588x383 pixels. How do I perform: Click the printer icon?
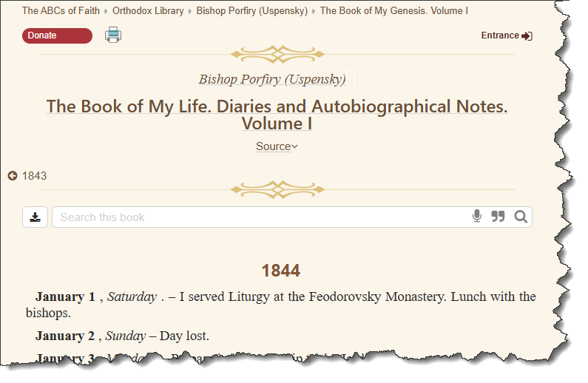click(112, 35)
